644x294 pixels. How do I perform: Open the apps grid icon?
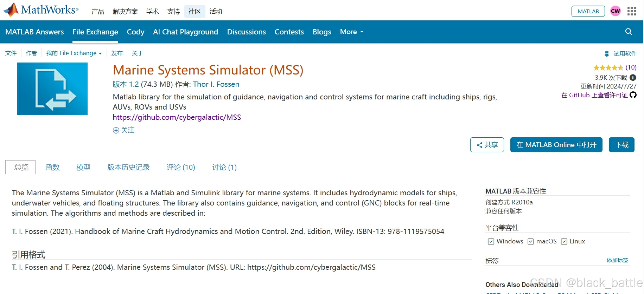point(632,11)
